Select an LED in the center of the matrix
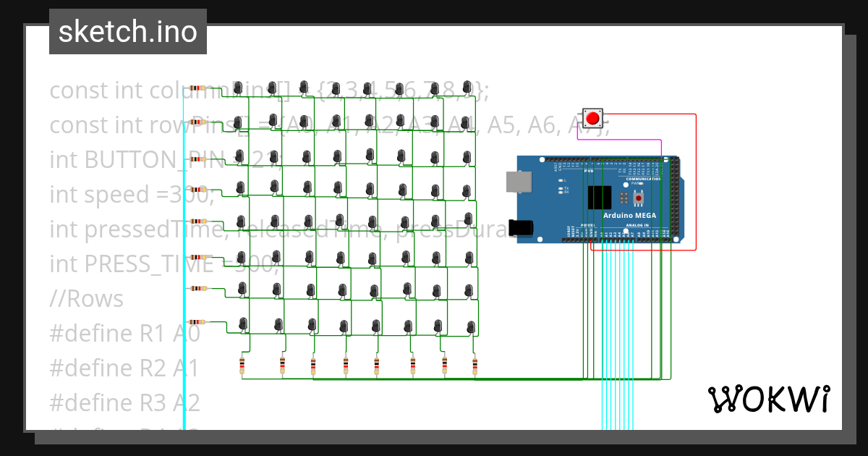The image size is (868, 456). point(339,219)
